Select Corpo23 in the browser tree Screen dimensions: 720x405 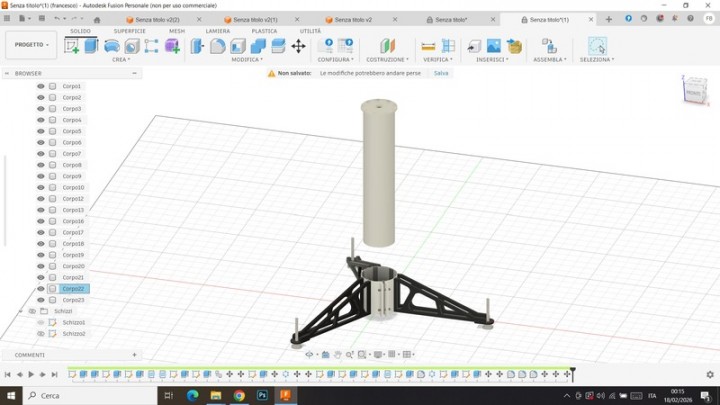[73, 300]
